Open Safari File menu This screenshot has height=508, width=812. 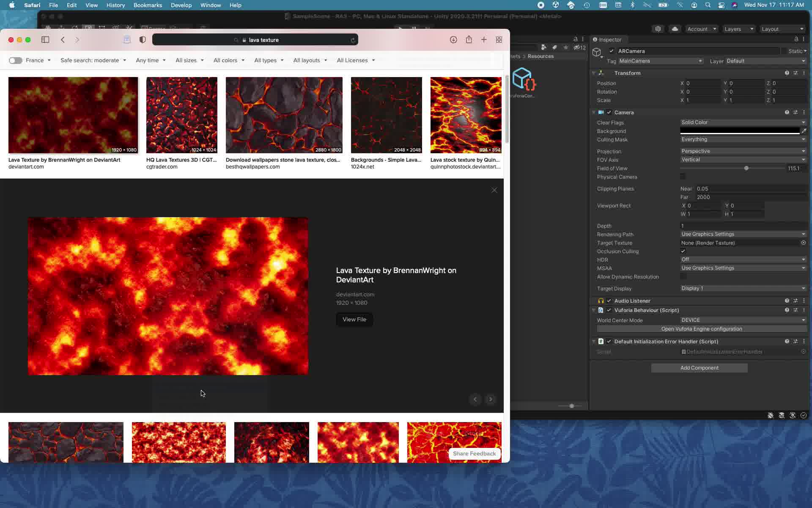click(53, 5)
